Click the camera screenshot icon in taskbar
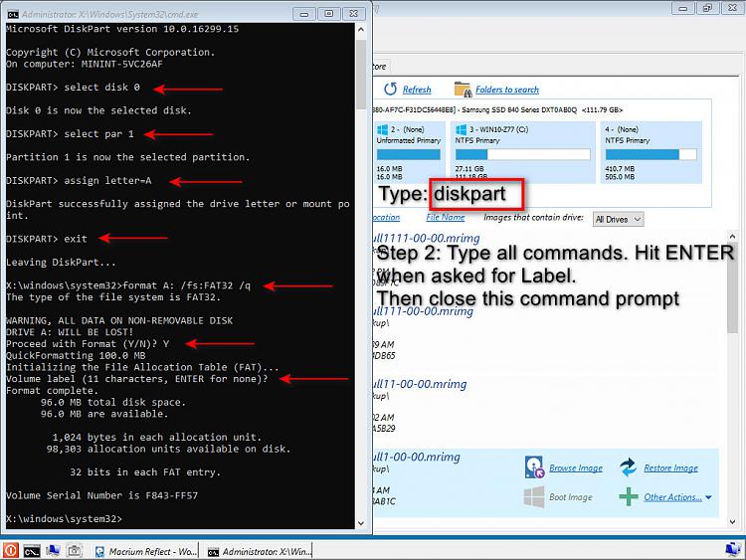The height and width of the screenshot is (560, 746). (x=74, y=551)
